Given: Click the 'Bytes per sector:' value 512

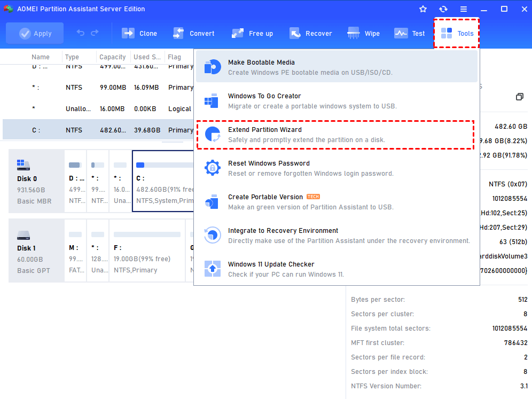Looking at the screenshot, I should pos(522,300).
